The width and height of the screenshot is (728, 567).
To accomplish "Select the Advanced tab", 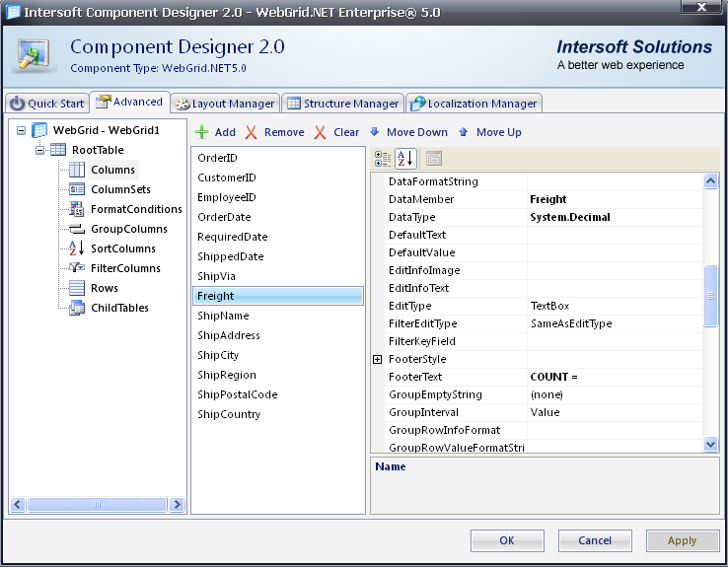I will pyautogui.click(x=129, y=102).
